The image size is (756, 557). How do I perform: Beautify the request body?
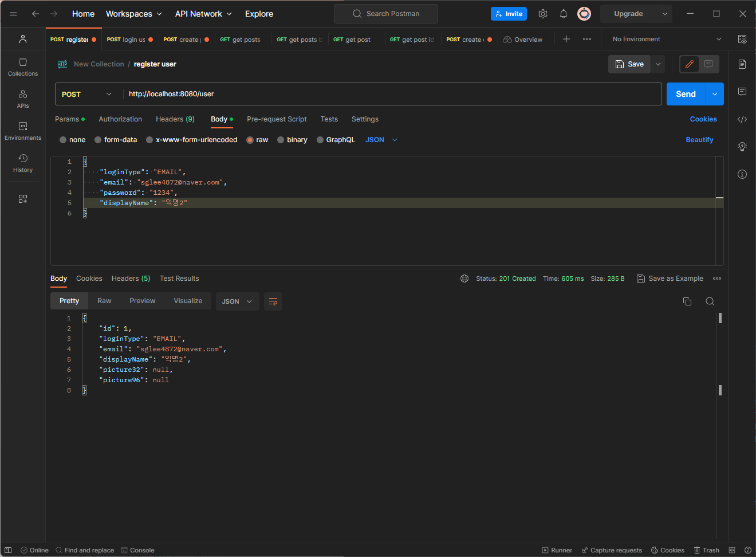[699, 140]
